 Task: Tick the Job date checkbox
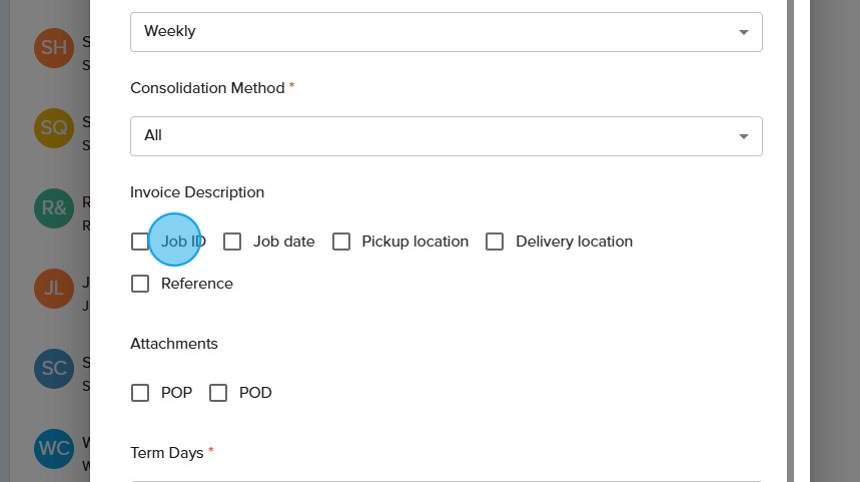[x=232, y=241]
